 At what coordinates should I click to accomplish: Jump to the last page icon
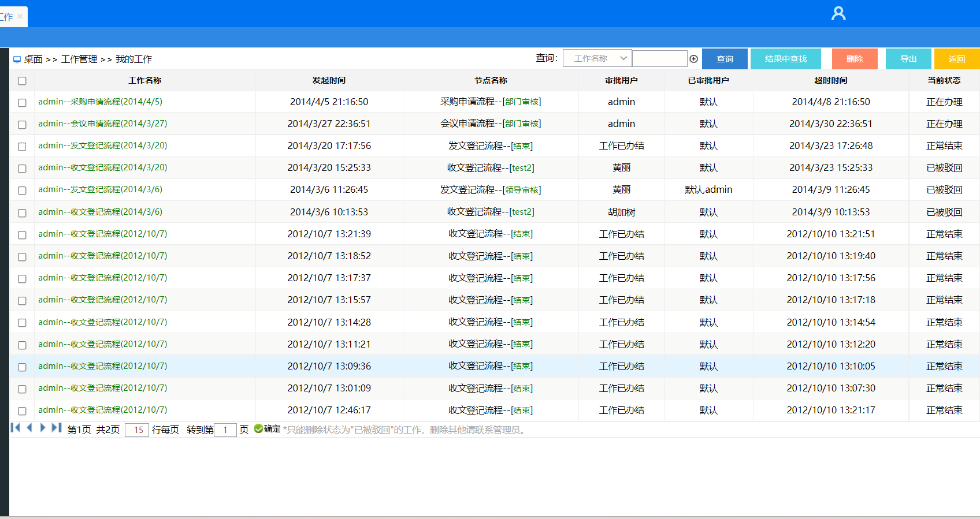point(57,428)
